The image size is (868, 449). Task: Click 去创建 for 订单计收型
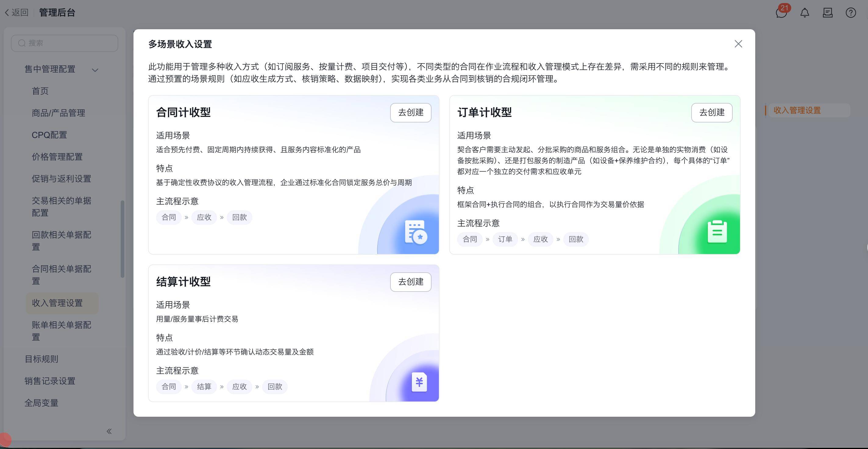711,112
